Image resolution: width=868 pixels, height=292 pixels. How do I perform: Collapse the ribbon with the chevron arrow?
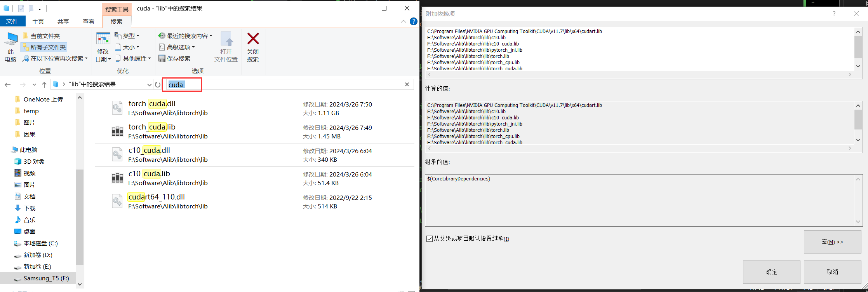coord(403,21)
